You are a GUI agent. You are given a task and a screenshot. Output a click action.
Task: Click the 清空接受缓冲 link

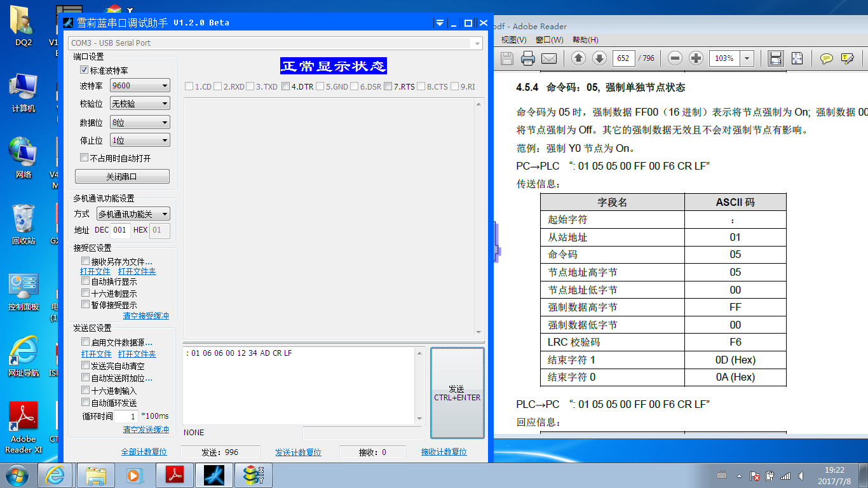click(x=146, y=316)
